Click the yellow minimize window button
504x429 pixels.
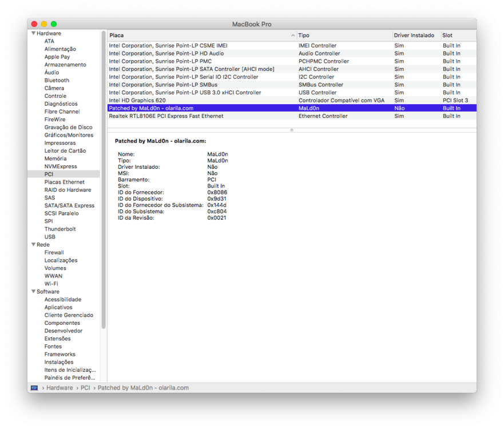click(44, 24)
